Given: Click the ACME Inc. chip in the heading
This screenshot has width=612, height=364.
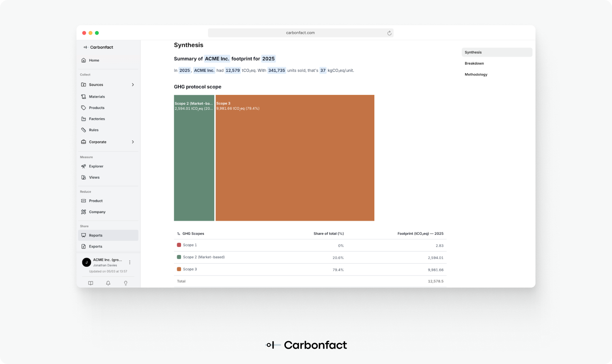Looking at the screenshot, I should click(x=217, y=59).
